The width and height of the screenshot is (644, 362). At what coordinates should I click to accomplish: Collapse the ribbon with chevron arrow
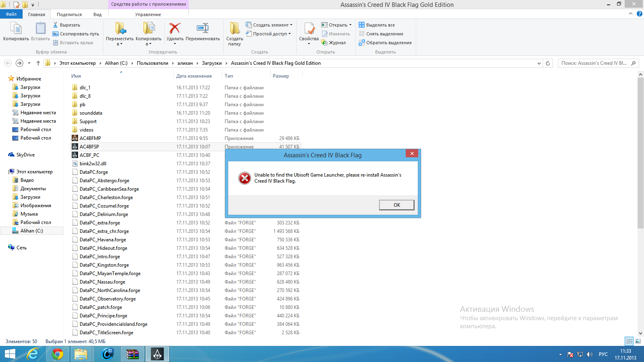click(631, 14)
